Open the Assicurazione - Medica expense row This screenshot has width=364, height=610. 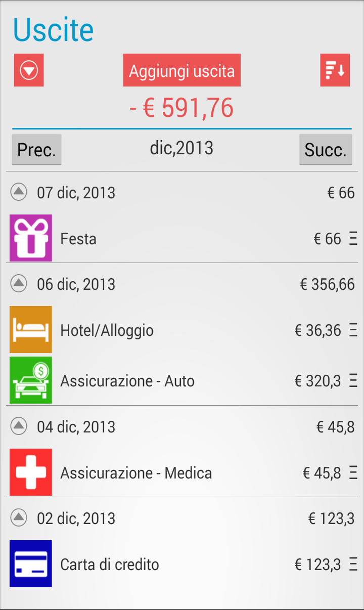[182, 472]
